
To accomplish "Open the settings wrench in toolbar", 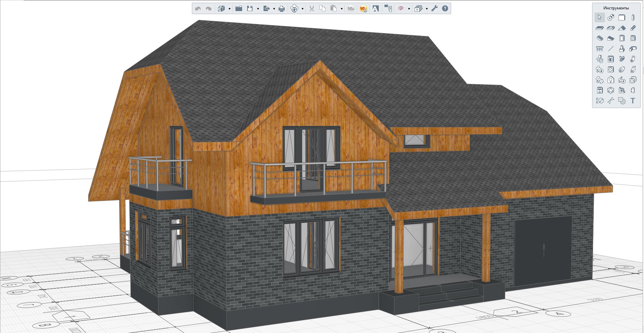I will click(434, 9).
